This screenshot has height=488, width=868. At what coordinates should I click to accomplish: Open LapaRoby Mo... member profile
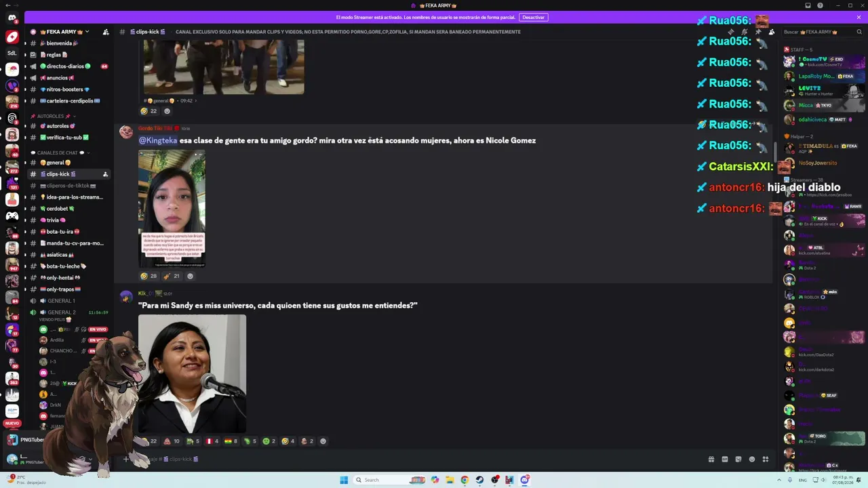(x=825, y=76)
